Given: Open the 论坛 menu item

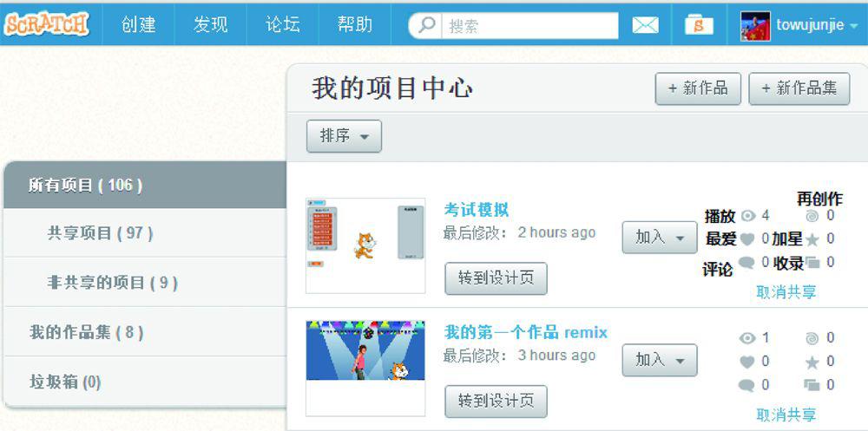Looking at the screenshot, I should tap(282, 25).
